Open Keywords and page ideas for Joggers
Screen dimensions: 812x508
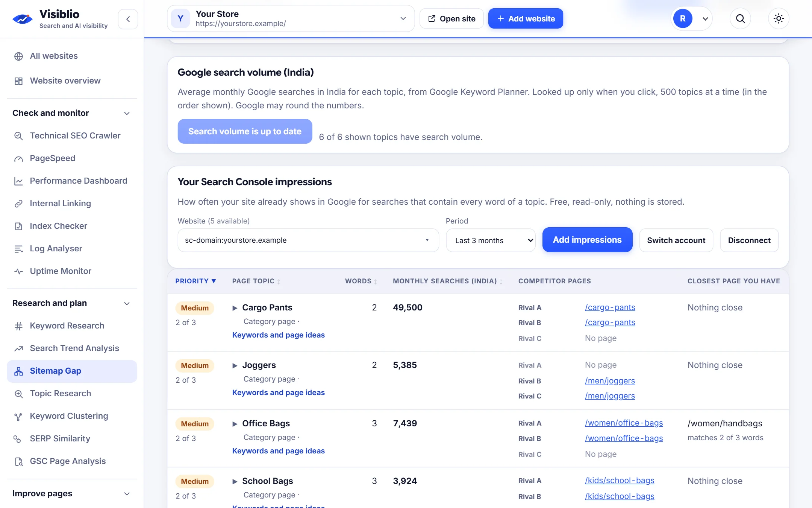[278, 392]
